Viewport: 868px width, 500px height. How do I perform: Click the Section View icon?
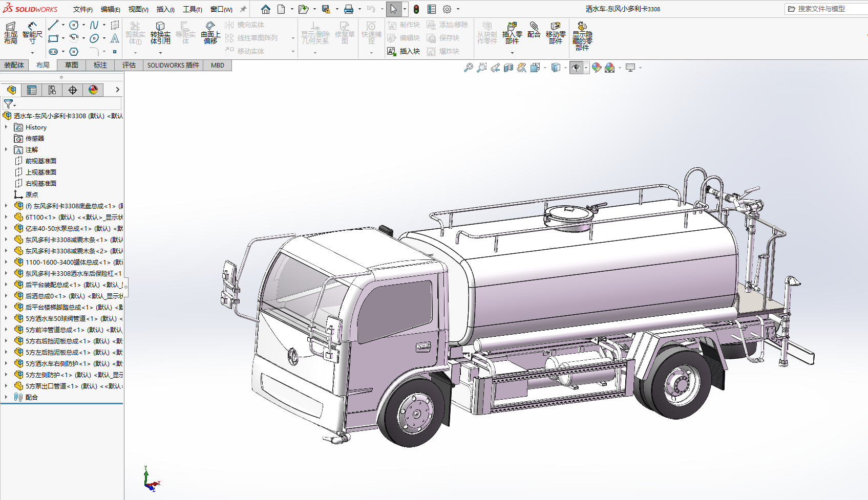[x=508, y=68]
